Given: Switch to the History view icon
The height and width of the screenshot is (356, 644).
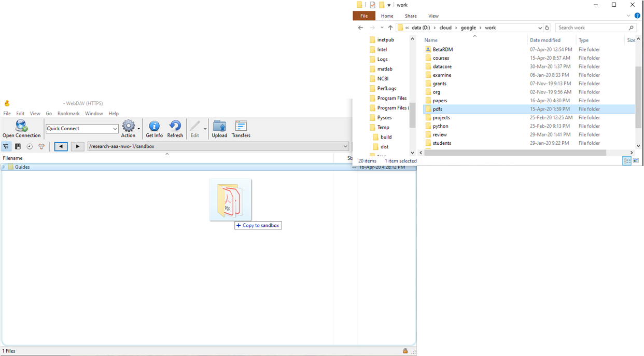Looking at the screenshot, I should tap(30, 146).
